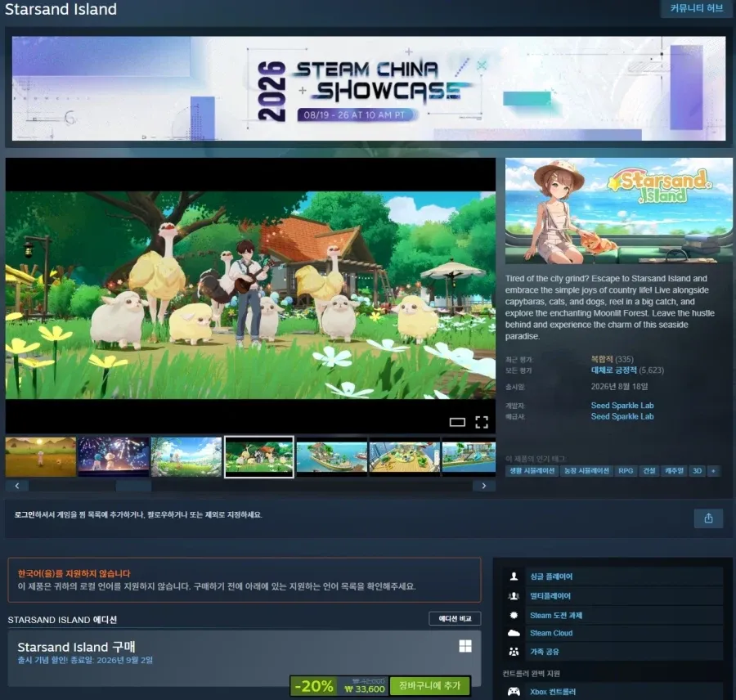Image resolution: width=736 pixels, height=700 pixels.
Task: Click the share icon button
Action: coord(708,518)
